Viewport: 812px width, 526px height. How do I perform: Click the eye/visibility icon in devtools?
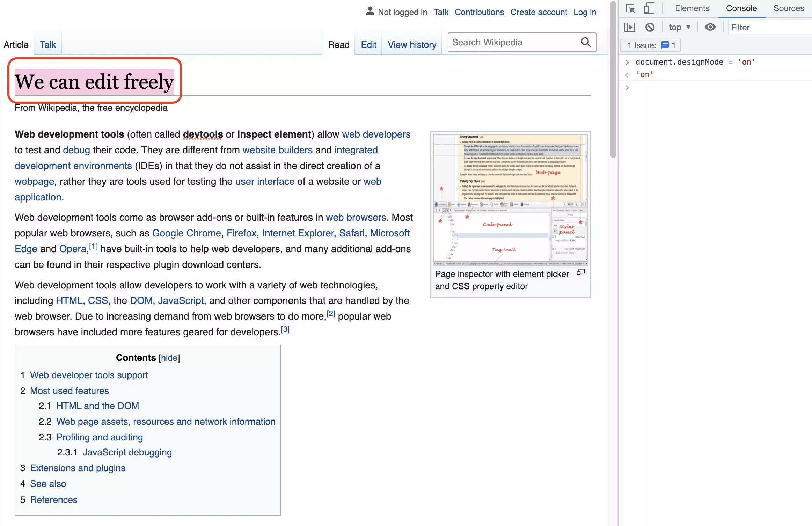point(710,27)
